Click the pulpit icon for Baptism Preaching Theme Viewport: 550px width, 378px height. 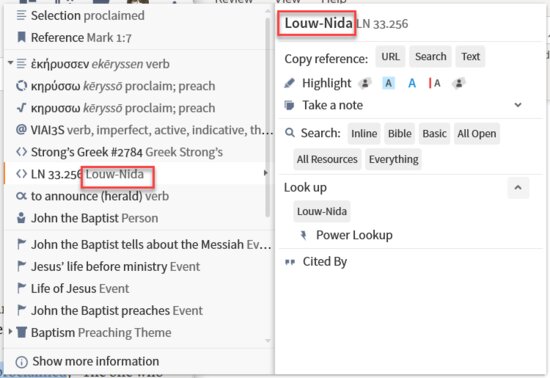pos(21,332)
